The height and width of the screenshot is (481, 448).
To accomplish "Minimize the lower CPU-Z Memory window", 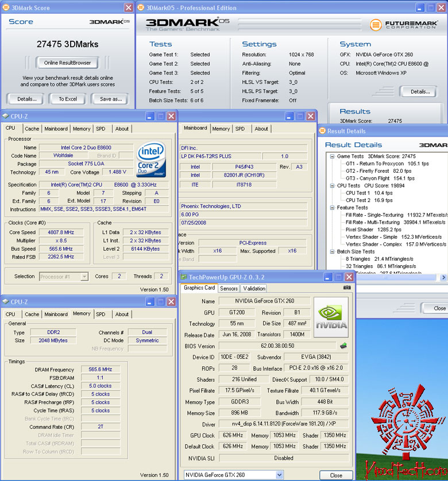I will point(149,302).
